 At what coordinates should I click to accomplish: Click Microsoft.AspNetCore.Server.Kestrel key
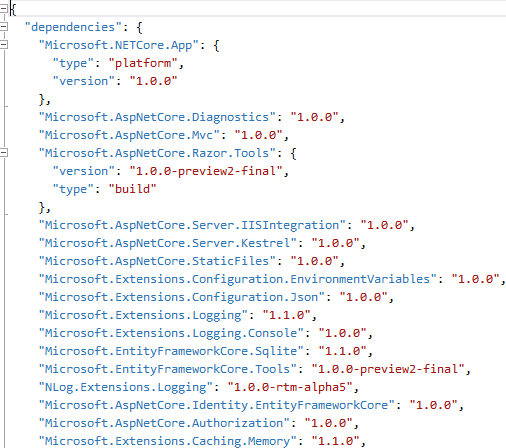[x=168, y=243]
